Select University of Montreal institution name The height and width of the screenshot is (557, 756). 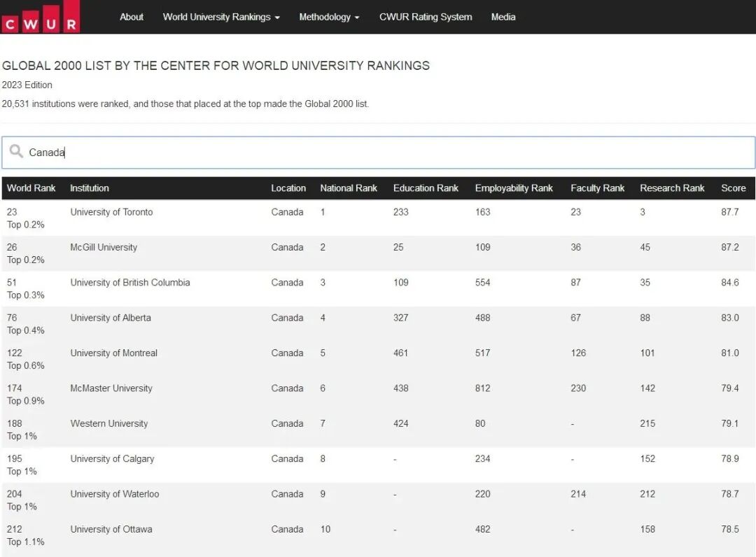click(x=114, y=353)
